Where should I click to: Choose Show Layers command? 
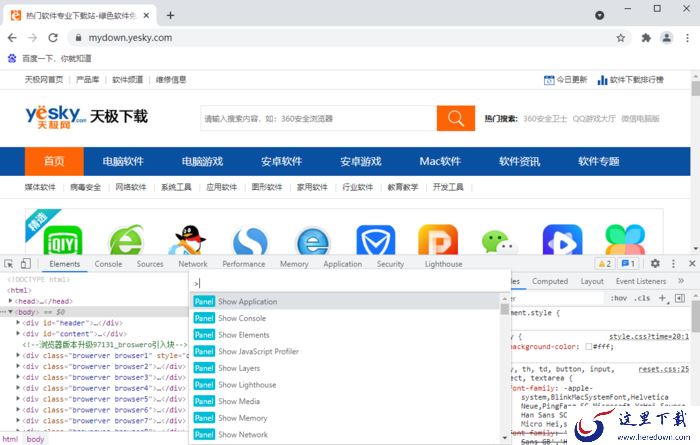[345, 368]
